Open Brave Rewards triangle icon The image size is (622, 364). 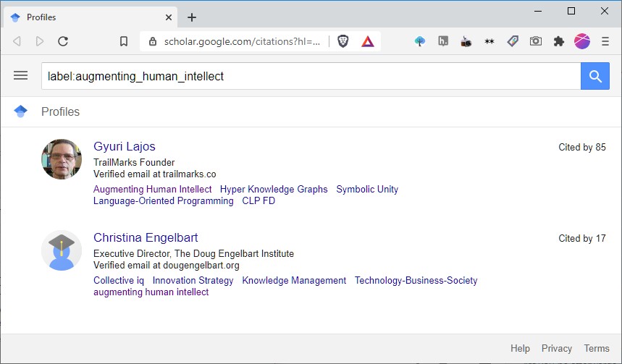(368, 41)
